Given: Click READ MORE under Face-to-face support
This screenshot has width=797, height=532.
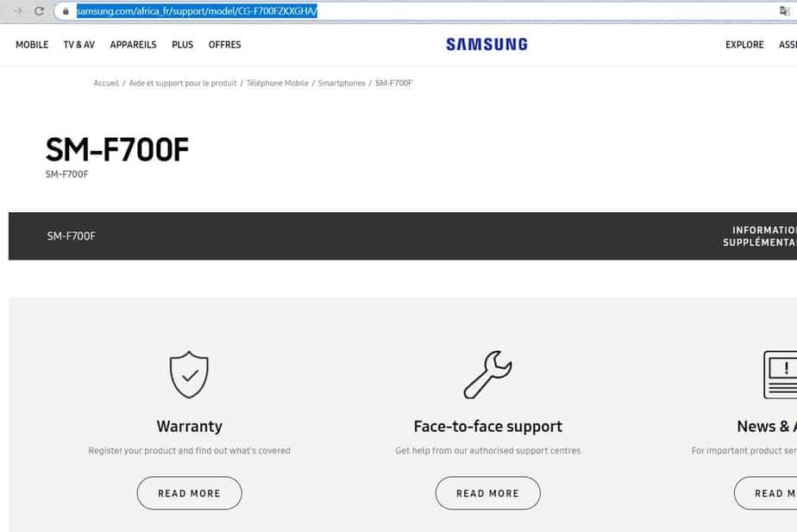Looking at the screenshot, I should [x=487, y=493].
